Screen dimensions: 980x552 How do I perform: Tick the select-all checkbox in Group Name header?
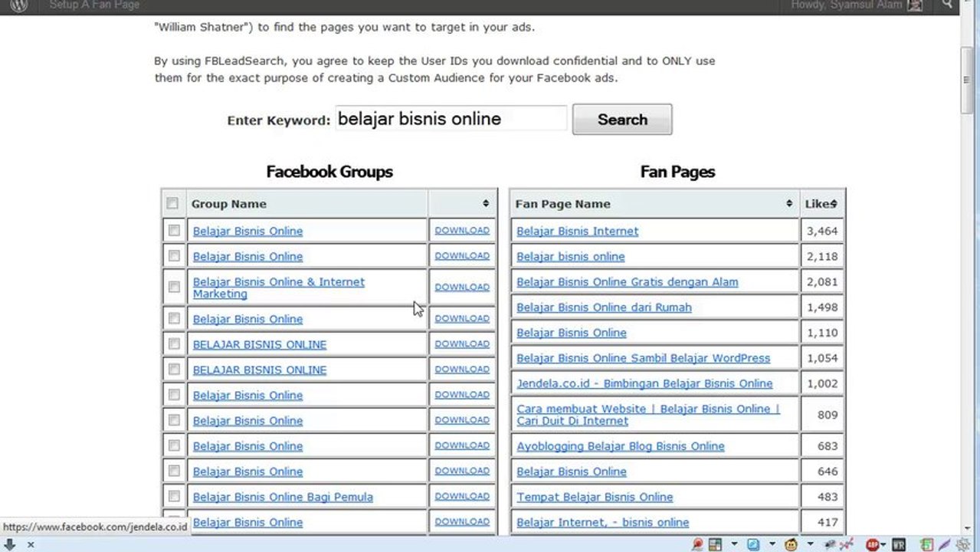point(172,203)
